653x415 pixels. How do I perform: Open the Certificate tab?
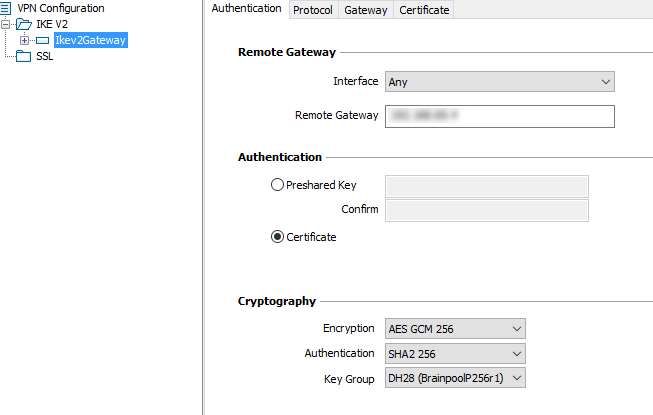tap(424, 10)
